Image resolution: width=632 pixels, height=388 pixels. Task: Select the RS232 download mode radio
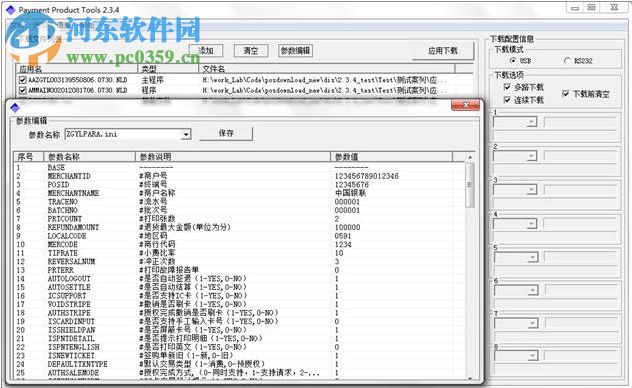click(x=568, y=60)
